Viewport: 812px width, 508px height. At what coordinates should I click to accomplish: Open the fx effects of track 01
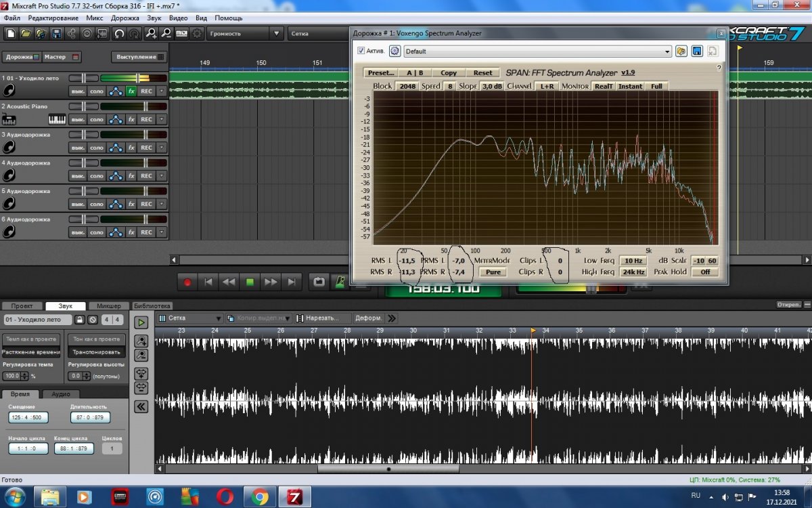click(x=131, y=91)
